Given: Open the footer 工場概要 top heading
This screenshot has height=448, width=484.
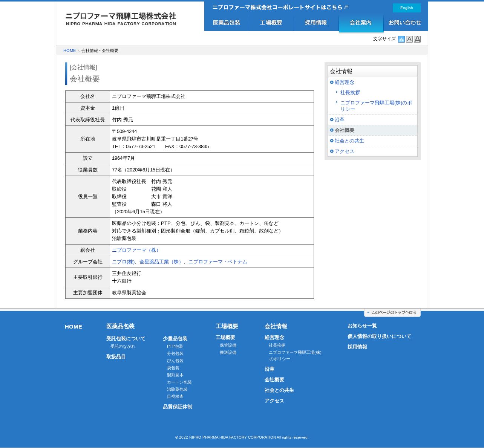Looking at the screenshot, I should (x=227, y=326).
